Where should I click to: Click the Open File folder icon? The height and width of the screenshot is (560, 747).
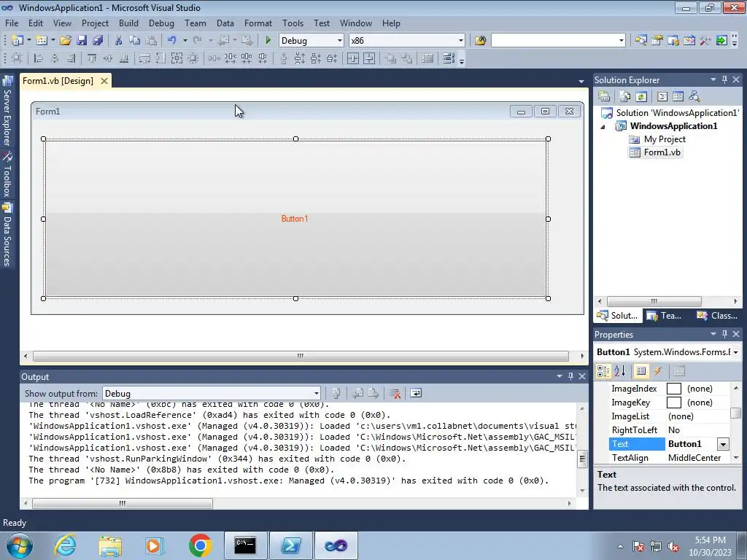click(x=65, y=41)
